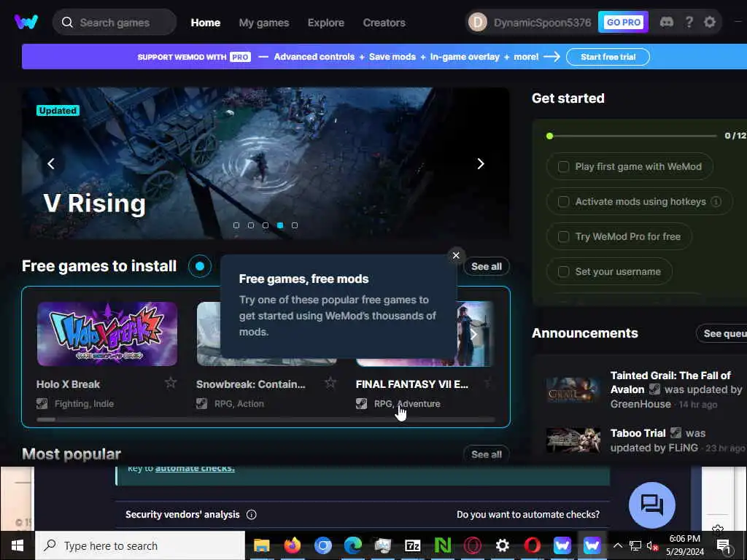Click Start free trial button

pyautogui.click(x=608, y=57)
